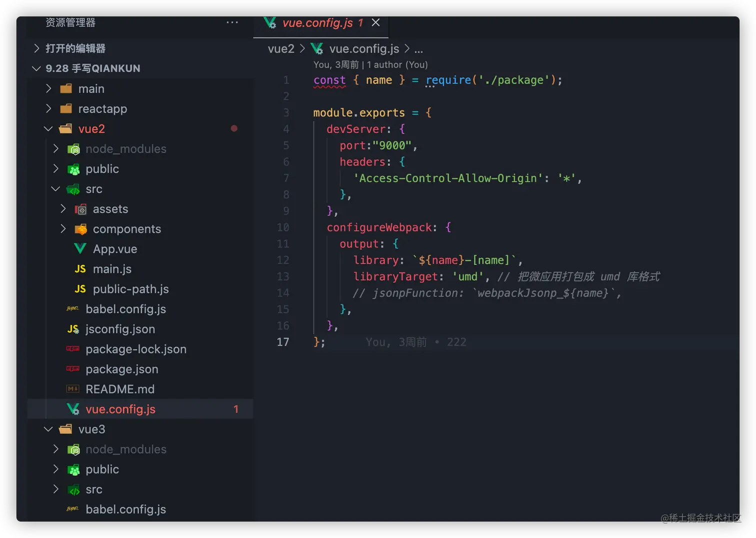Open jsconfig.json file
This screenshot has height=538, width=756.
point(120,329)
